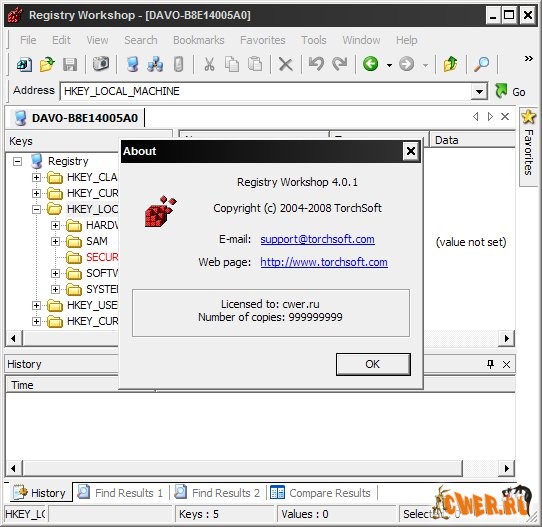542x527 pixels.
Task: Click the Delete X toolbar icon
Action: click(286, 64)
